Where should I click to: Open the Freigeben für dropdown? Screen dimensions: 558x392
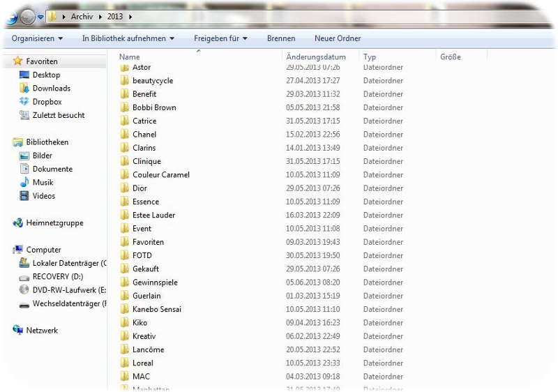(x=220, y=38)
